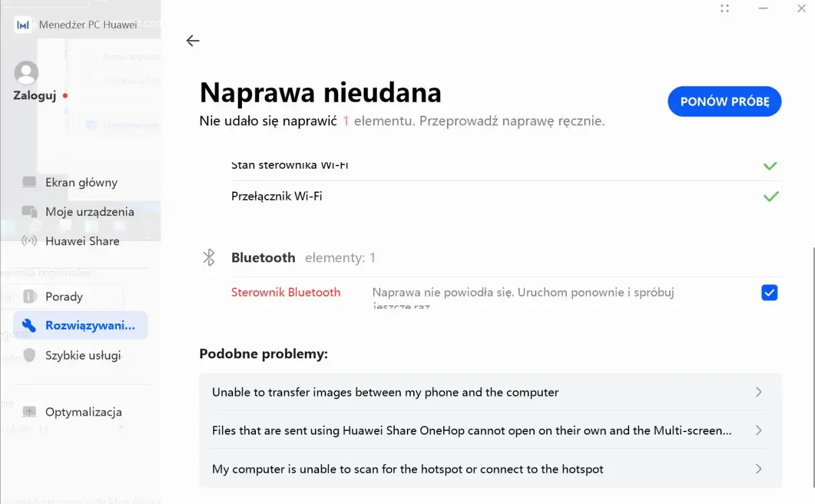Click the Moje urządzenia devices icon
The height and width of the screenshot is (504, 815).
click(29, 211)
